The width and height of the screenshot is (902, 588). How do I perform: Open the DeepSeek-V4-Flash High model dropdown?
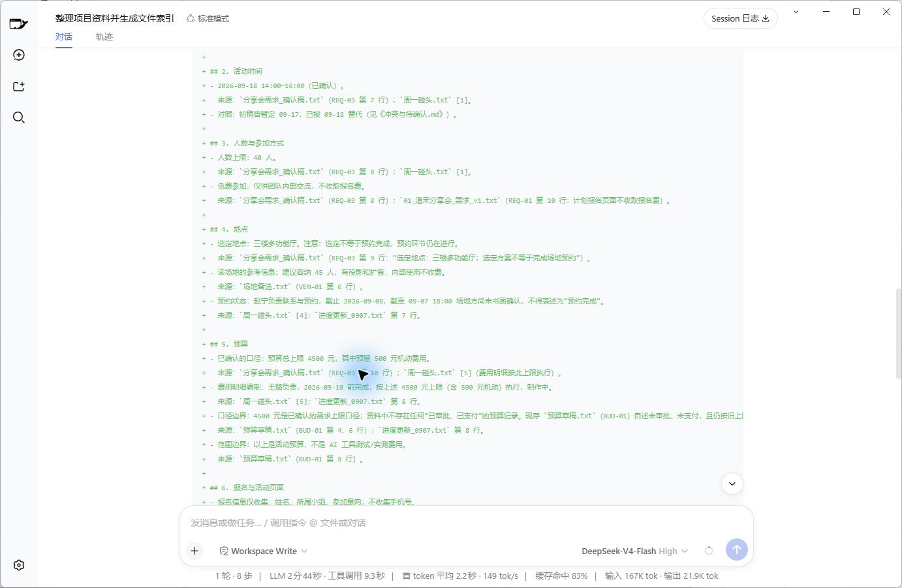coord(634,551)
